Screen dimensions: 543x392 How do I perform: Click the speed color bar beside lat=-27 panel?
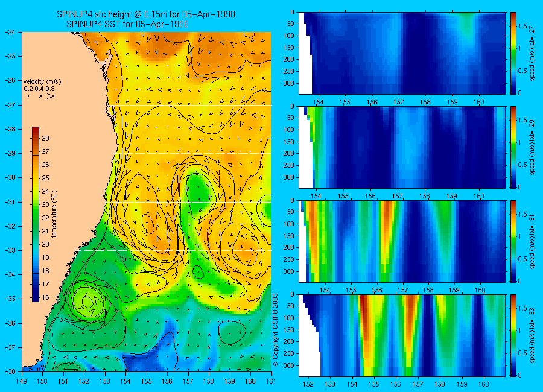513,53
